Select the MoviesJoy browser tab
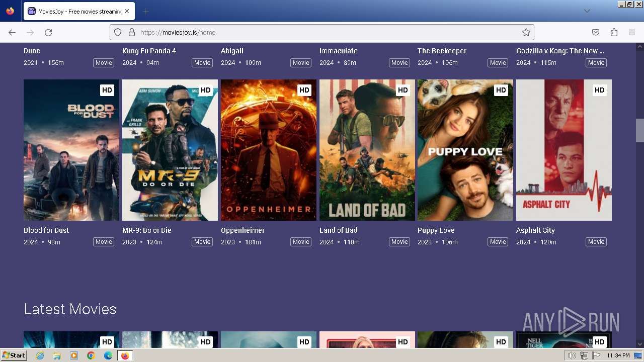Image resolution: width=644 pixels, height=362 pixels. (78, 11)
